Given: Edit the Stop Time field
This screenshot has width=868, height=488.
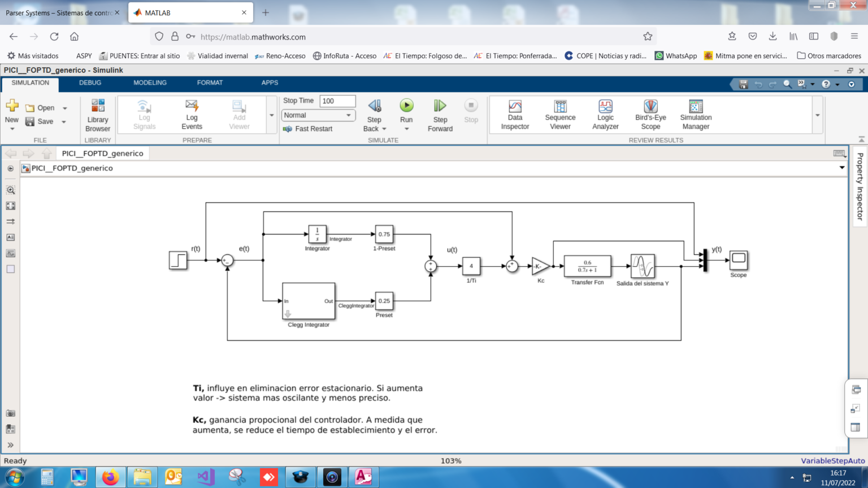Looking at the screenshot, I should (x=337, y=101).
